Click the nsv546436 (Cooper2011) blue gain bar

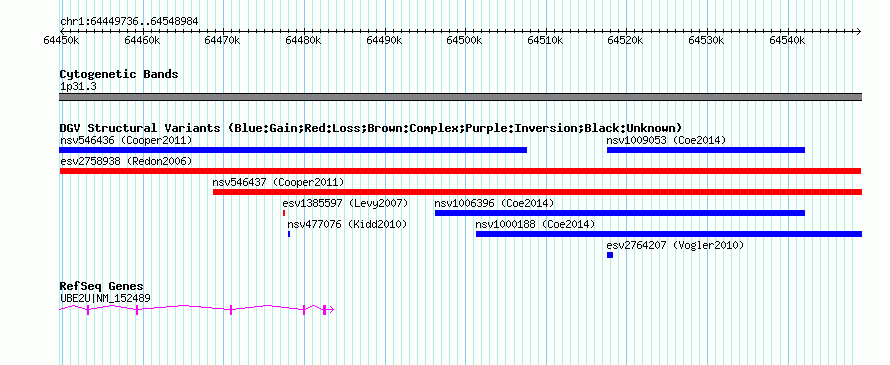pos(293,150)
